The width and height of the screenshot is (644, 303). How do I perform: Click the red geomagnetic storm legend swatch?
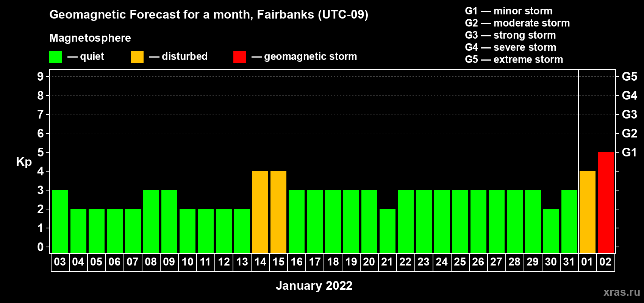click(x=239, y=57)
